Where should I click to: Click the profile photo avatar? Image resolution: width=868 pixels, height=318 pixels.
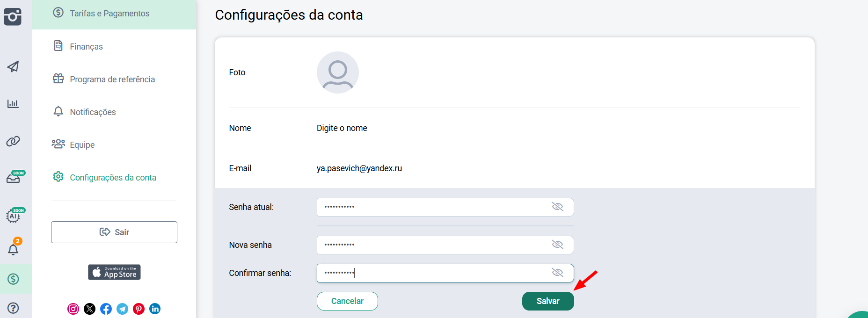[338, 72]
